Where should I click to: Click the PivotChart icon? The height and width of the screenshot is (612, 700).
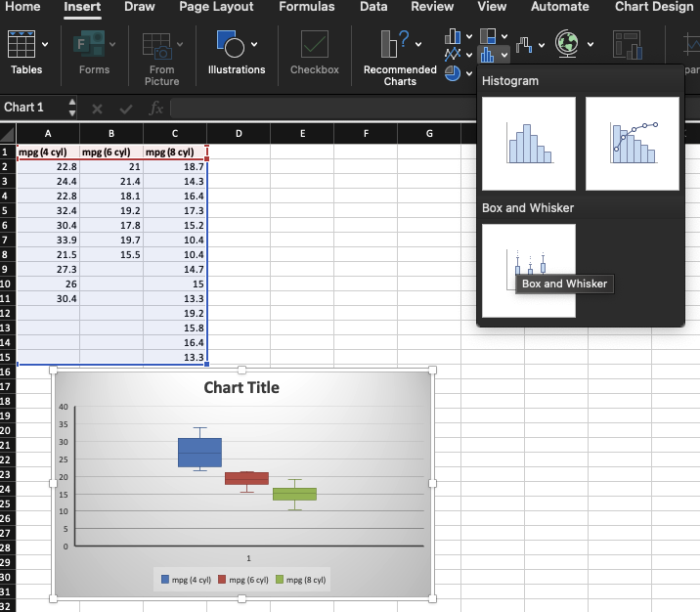(x=629, y=46)
